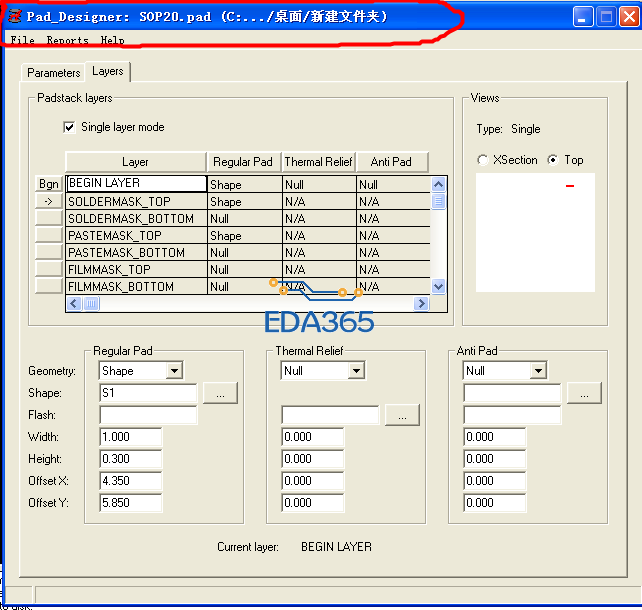Select the SOLDERMASK_BOTTOM layer row
Viewport: 642px width, 610px height.
pos(136,219)
